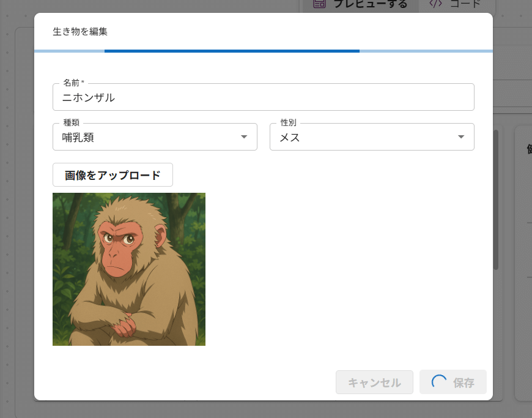Click the 名前 input containing ニホンザル
The height and width of the screenshot is (418, 532).
point(263,97)
